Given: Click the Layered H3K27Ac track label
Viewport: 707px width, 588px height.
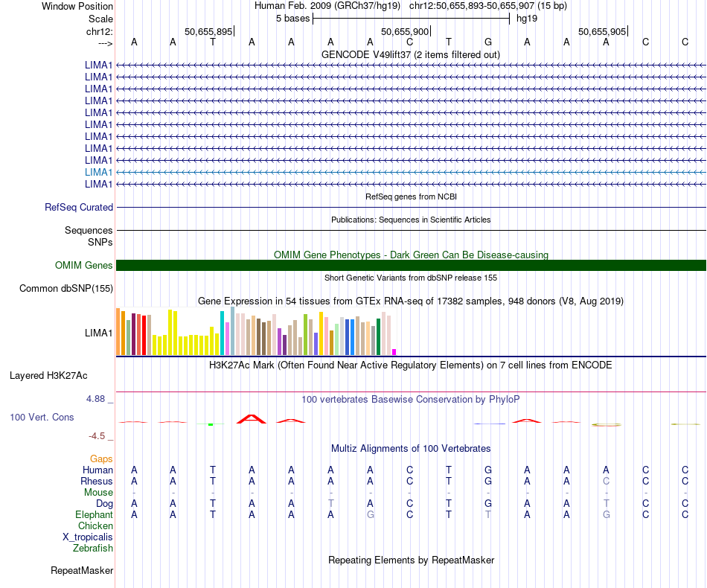Looking at the screenshot, I should 48,376.
